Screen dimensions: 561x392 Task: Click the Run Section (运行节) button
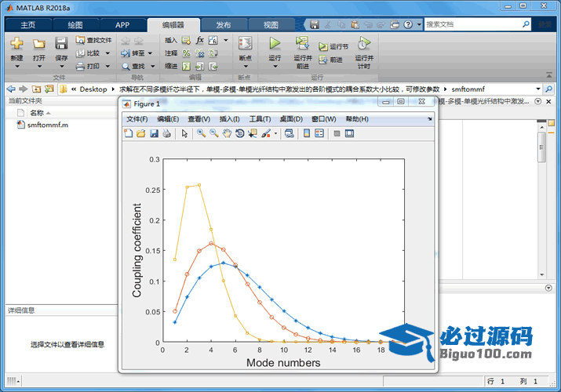pos(333,47)
